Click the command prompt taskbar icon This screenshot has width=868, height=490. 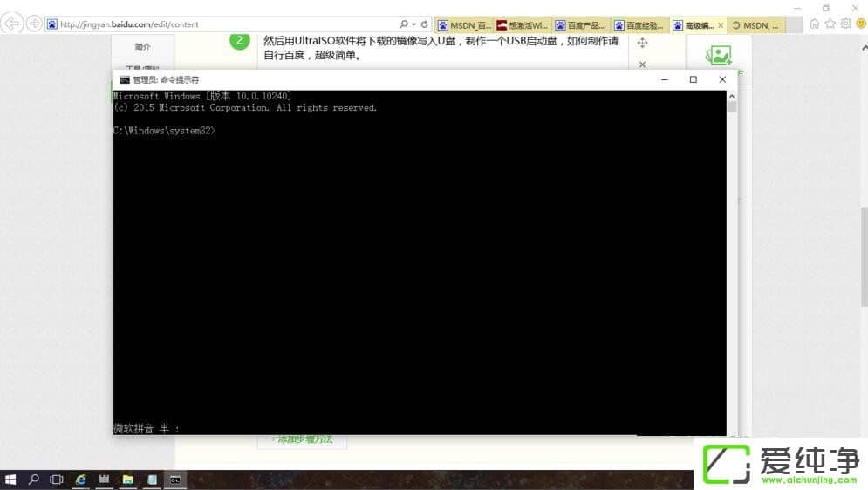pos(175,480)
